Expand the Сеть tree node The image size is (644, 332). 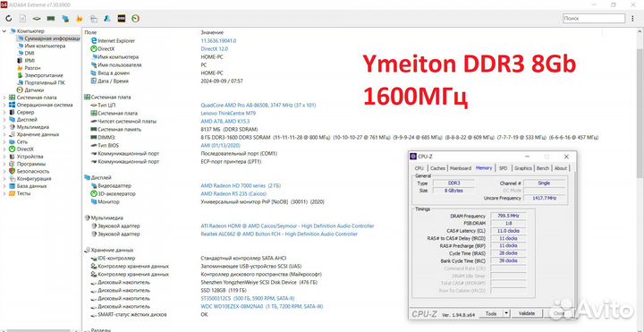(4, 141)
